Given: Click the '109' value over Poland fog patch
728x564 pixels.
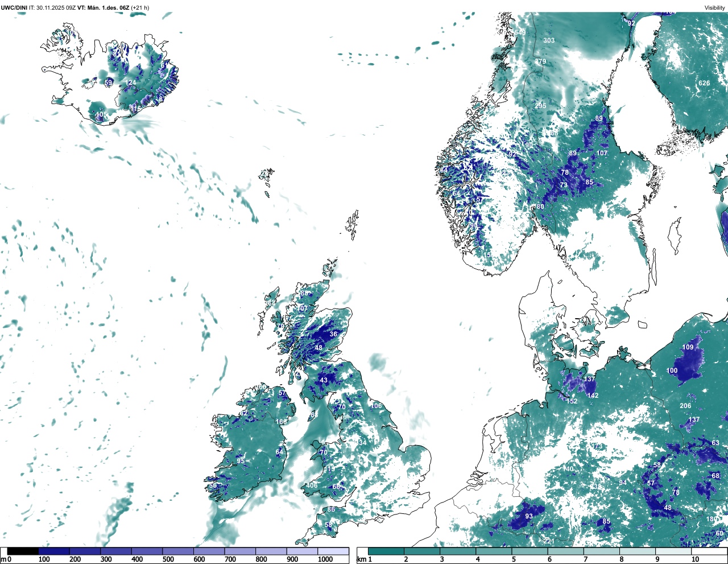Looking at the screenshot, I should click(x=688, y=347).
